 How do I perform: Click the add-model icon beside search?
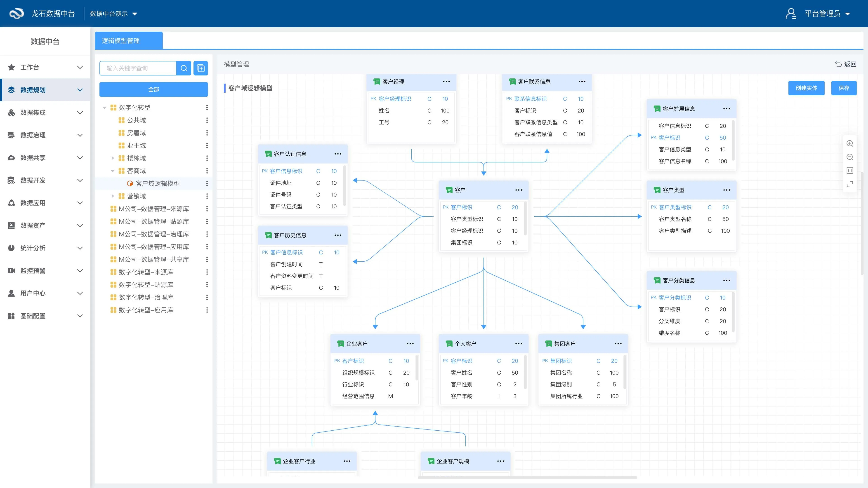(201, 68)
